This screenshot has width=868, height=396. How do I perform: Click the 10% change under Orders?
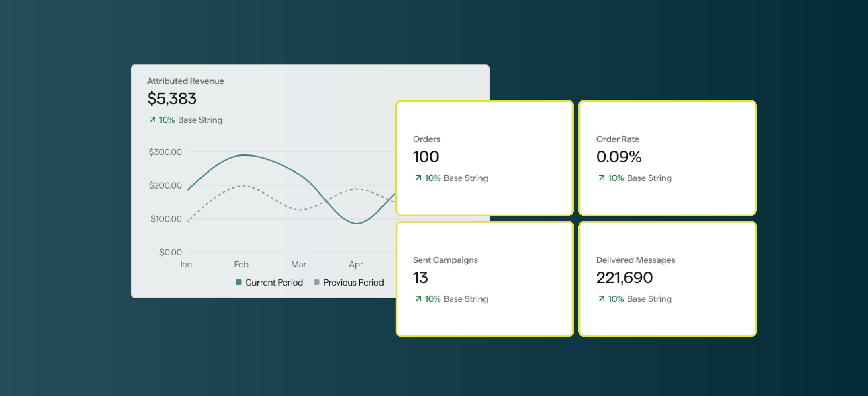click(x=432, y=178)
